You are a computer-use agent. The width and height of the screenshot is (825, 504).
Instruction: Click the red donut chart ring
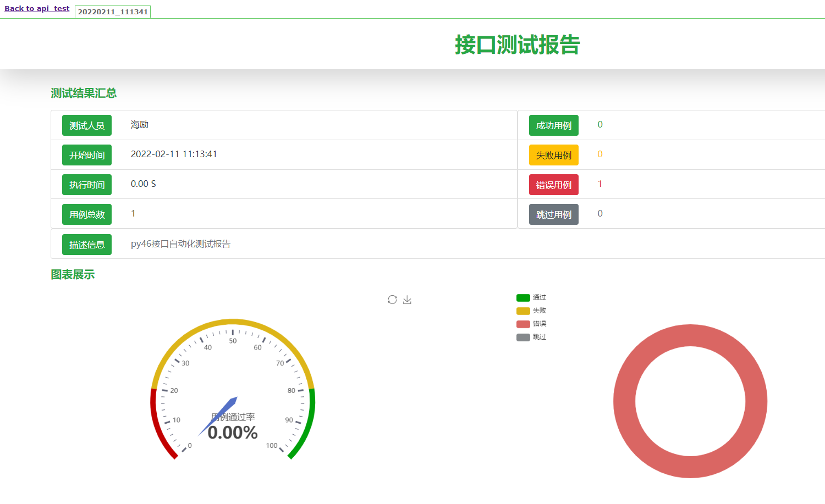(690, 335)
